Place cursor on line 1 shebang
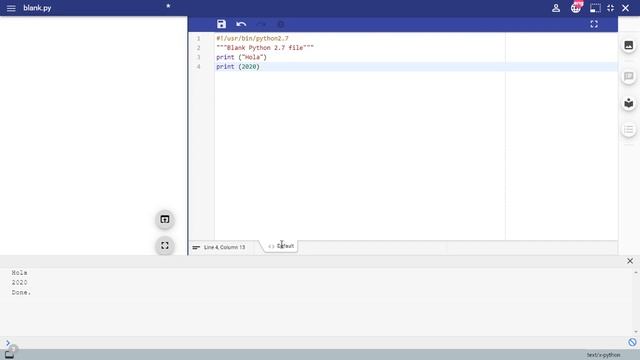Image resolution: width=640 pixels, height=360 pixels. coord(252,38)
